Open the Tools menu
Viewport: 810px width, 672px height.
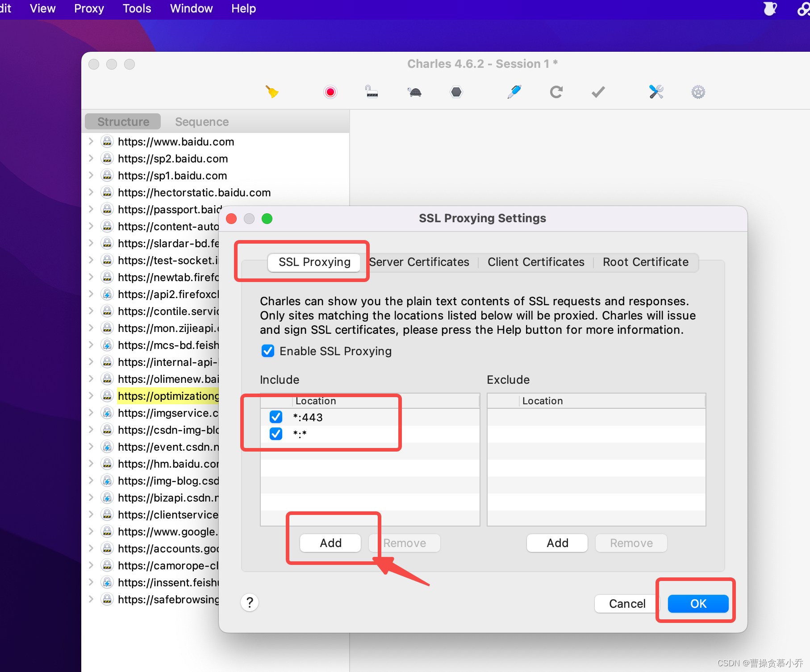137,8
